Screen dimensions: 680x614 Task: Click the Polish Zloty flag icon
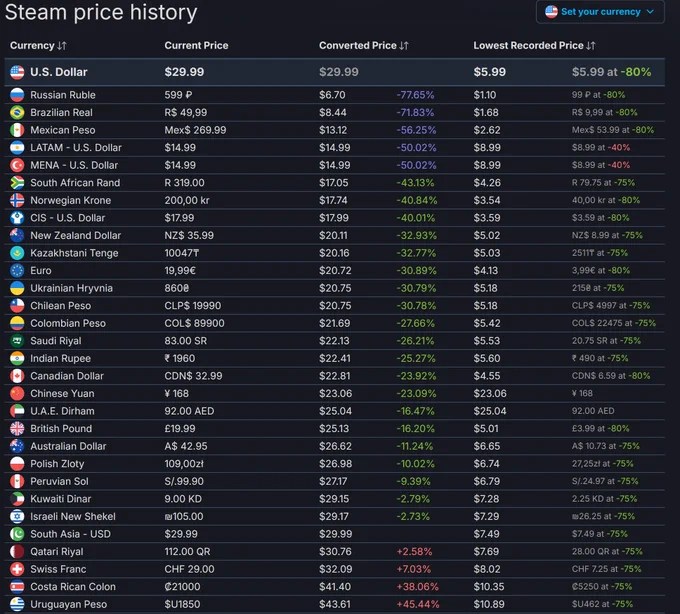click(x=17, y=464)
